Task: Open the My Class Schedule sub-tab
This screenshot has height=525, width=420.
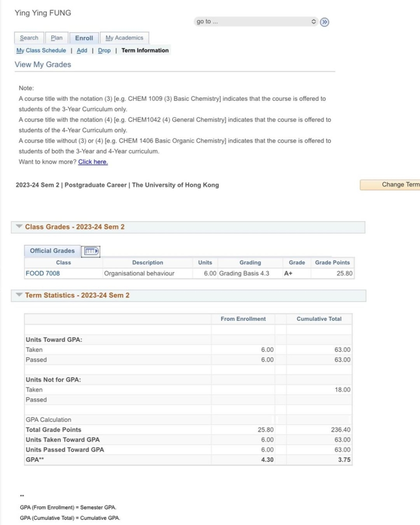Action: [x=41, y=50]
